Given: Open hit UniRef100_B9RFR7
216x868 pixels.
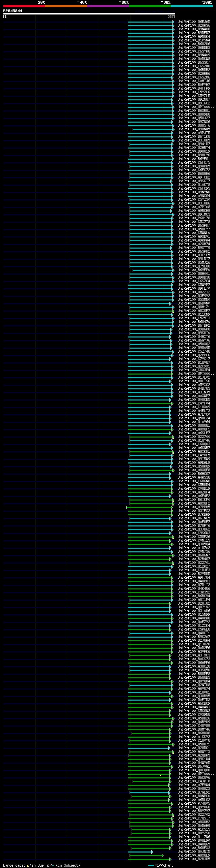Looking at the screenshot, I should 194,33.
